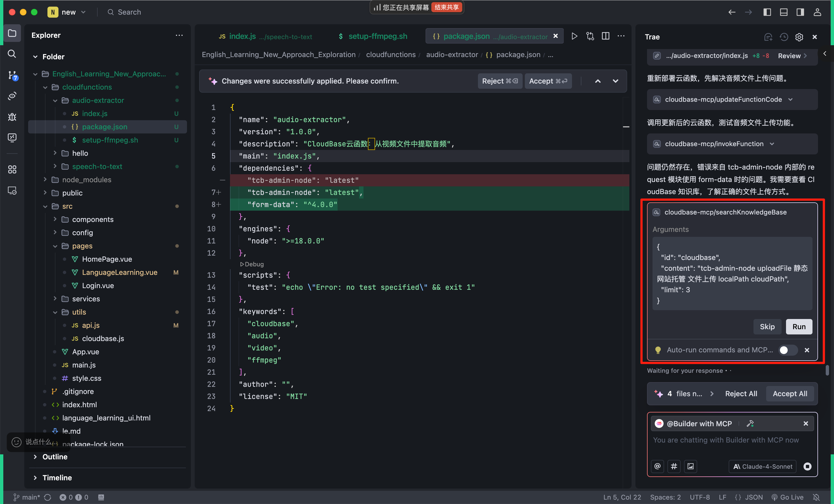The height and width of the screenshot is (504, 834).
Task: Go to previous change with up chevron
Action: pos(598,81)
